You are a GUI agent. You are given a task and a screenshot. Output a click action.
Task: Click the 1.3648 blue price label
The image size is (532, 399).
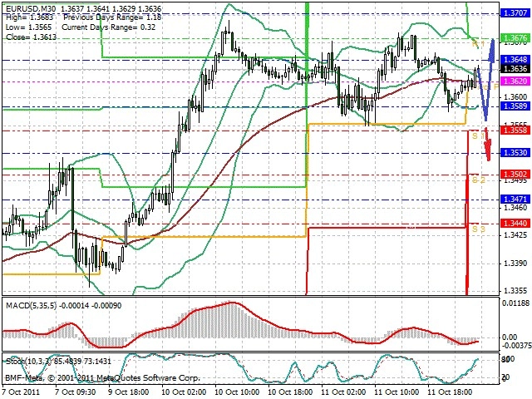(x=515, y=60)
